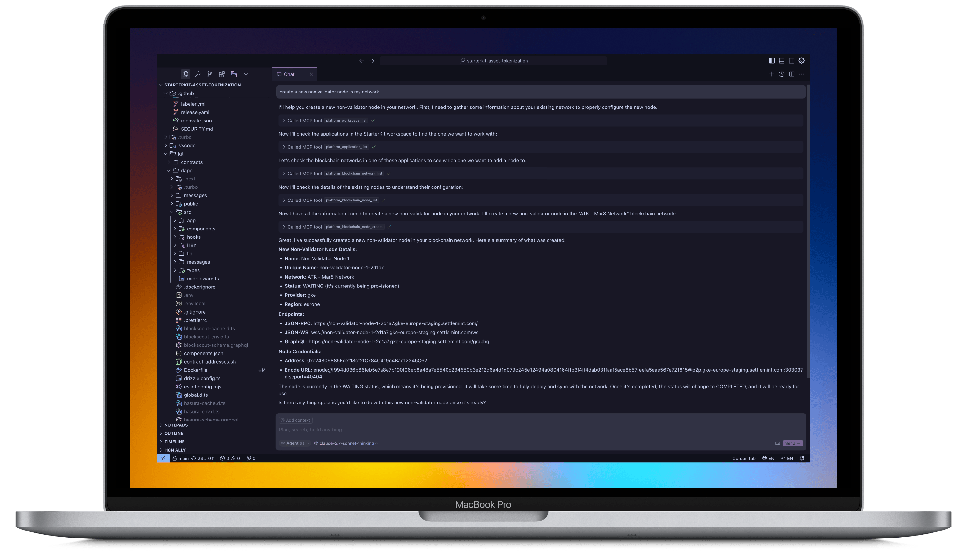967x560 pixels.
Task: Start a new chat with plus icon
Action: pyautogui.click(x=772, y=74)
